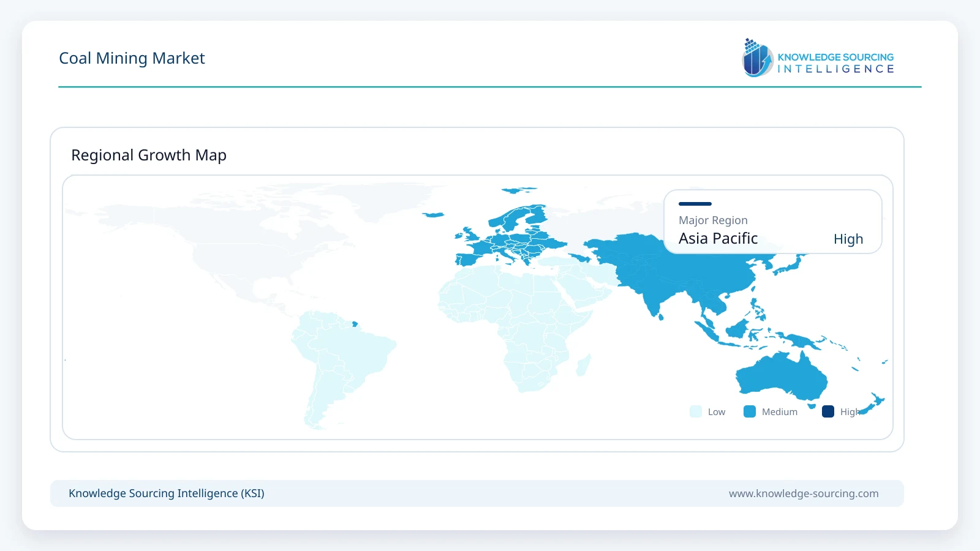The width and height of the screenshot is (980, 551).
Task: Click the Regional Growth Map heading
Action: pos(149,155)
